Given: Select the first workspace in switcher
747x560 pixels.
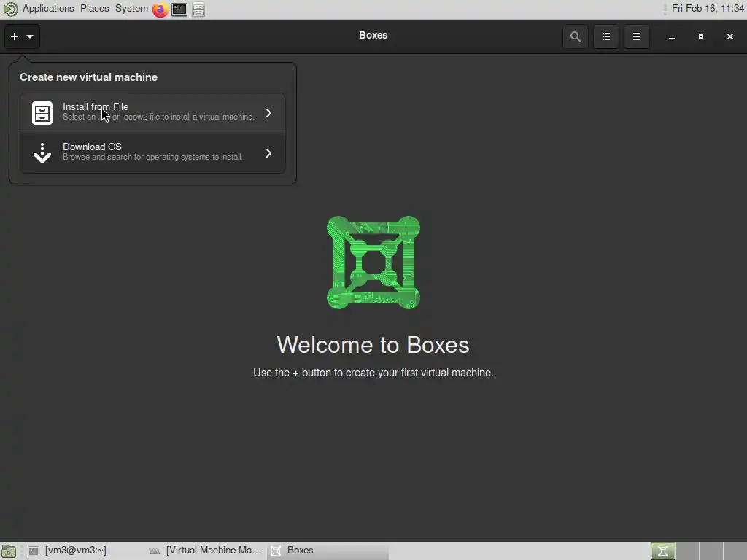Looking at the screenshot, I should pyautogui.click(x=662, y=551).
